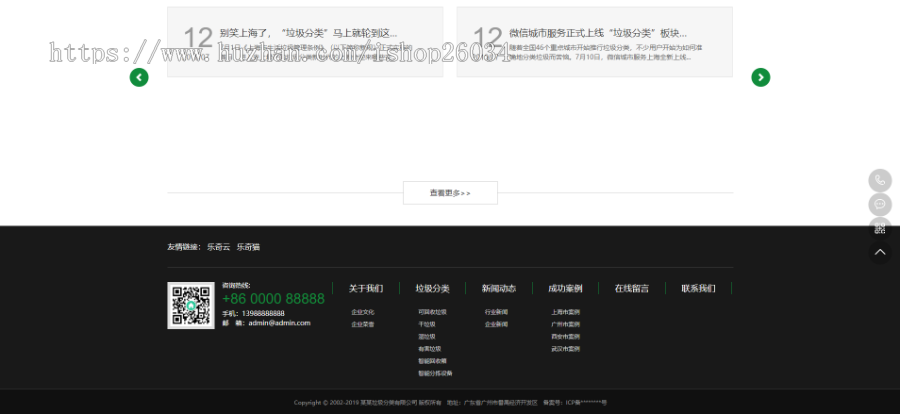
Task: Advance to the next news carousel slide
Action: pyautogui.click(x=761, y=78)
